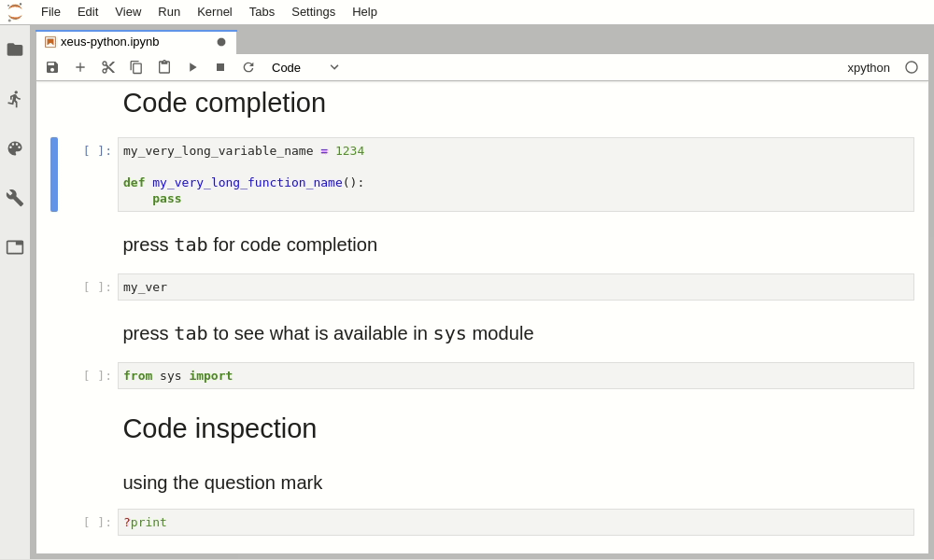The image size is (934, 560).
Task: Toggle the extension manager sidebar panel
Action: click(x=15, y=246)
